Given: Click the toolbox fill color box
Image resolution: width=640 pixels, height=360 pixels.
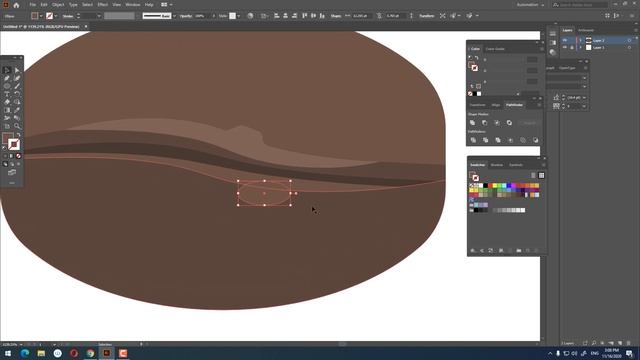Looking at the screenshot, I should coord(8,138).
